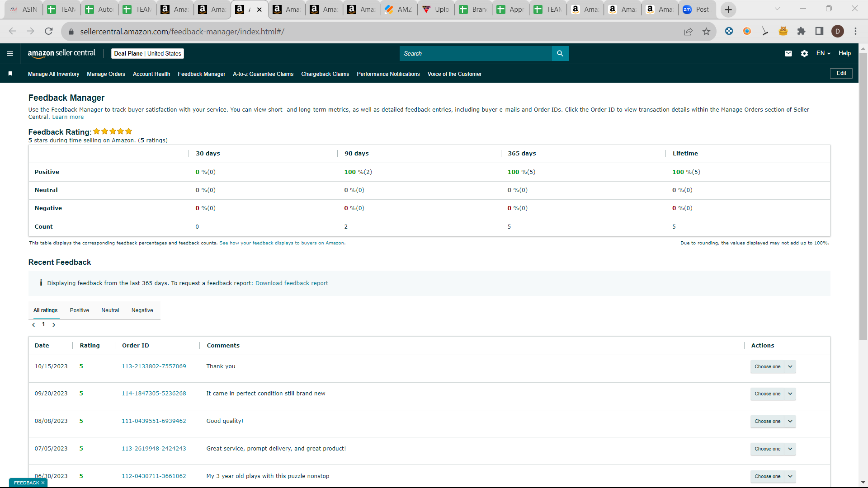The image size is (868, 488).
Task: Close the current browser tab
Action: [259, 9]
